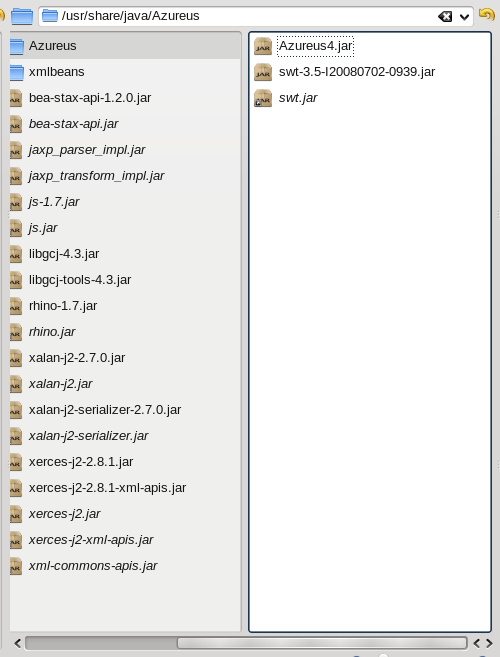This screenshot has width=500, height=657.
Task: Select rhino-1.7.jar entry
Action: (x=125, y=305)
